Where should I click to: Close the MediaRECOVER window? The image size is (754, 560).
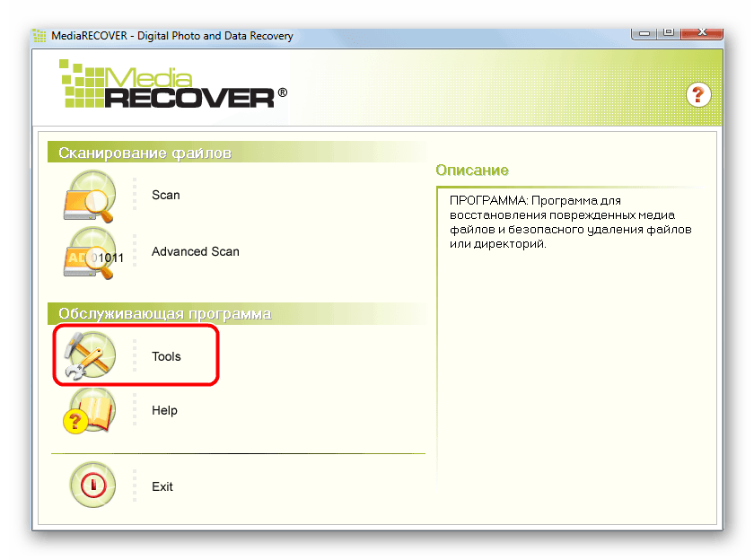point(702,32)
